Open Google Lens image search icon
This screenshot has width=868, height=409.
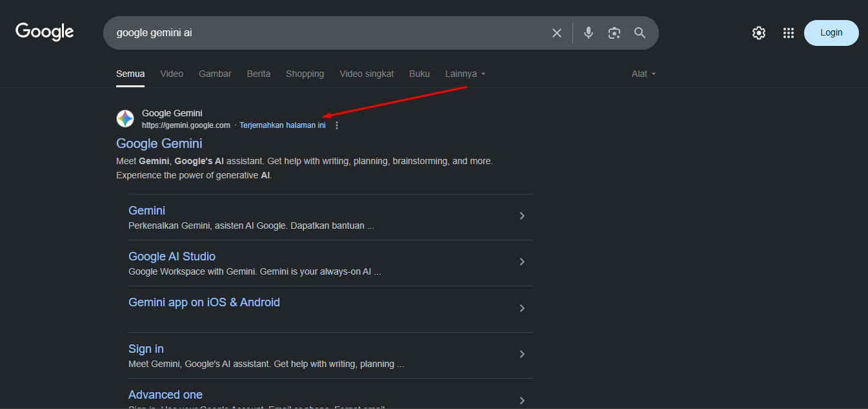pyautogui.click(x=614, y=33)
